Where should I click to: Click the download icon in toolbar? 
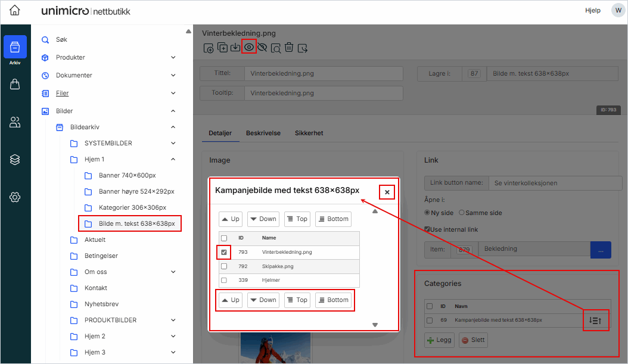pos(235,48)
